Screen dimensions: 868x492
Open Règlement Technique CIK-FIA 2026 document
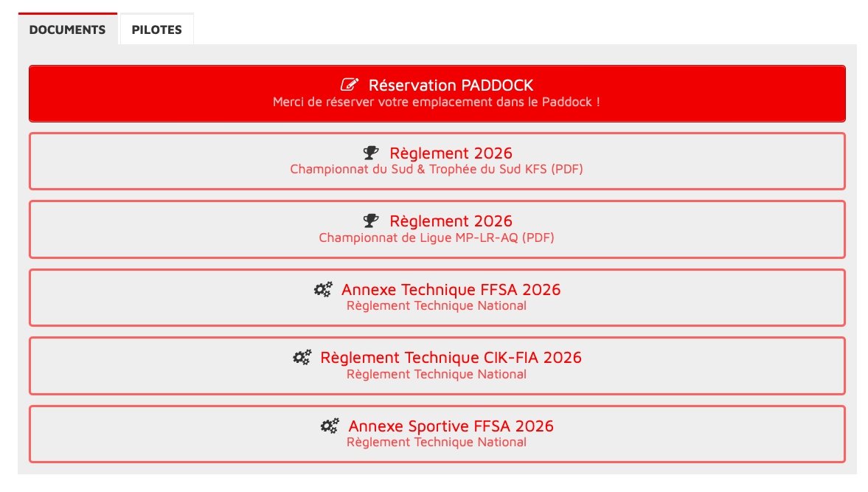451,358
